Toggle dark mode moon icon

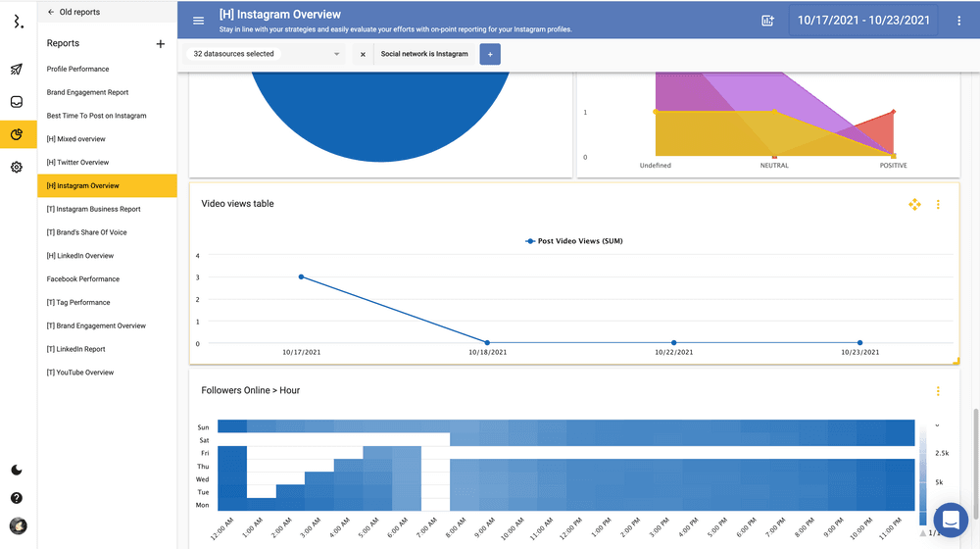[17, 471]
